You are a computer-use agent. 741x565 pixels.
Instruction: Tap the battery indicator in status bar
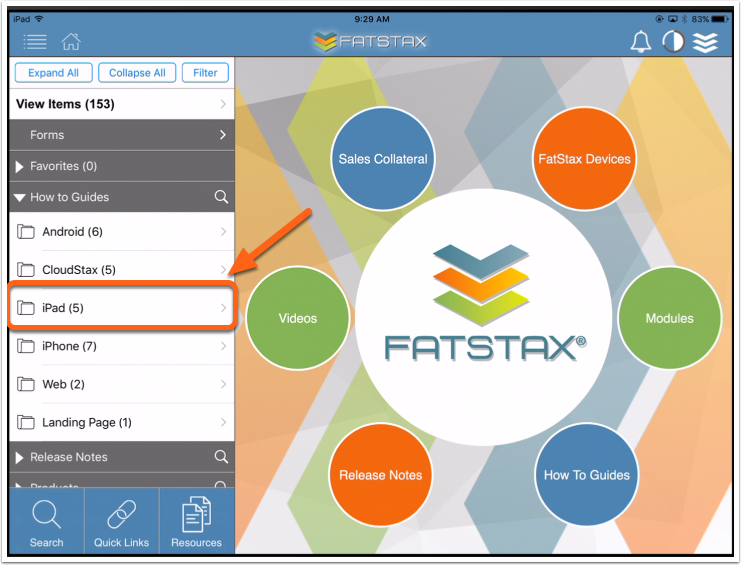click(x=720, y=19)
